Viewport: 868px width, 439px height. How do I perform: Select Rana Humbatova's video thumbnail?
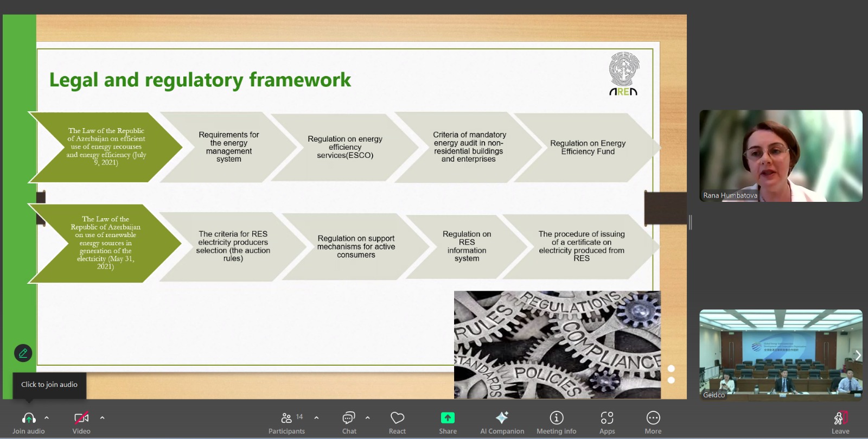pyautogui.click(x=781, y=156)
